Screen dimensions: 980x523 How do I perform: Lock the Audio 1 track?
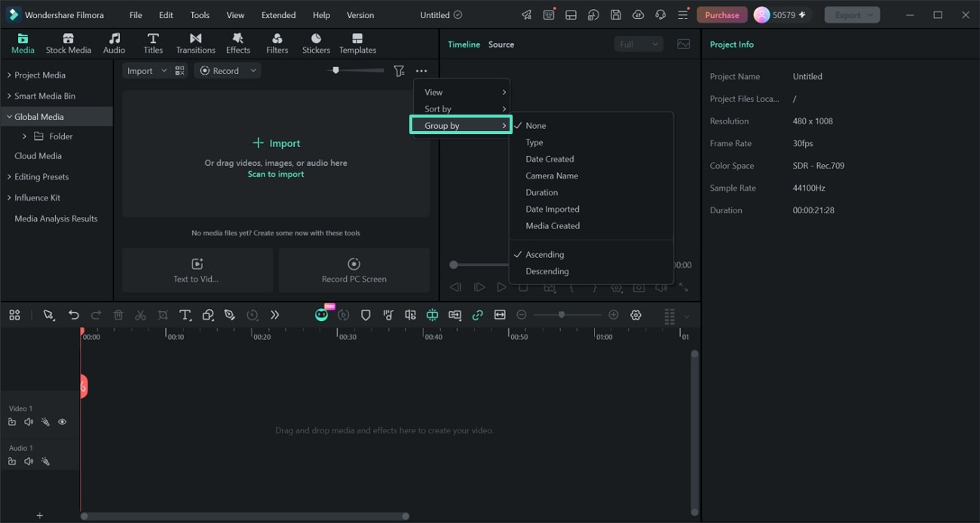pyautogui.click(x=12, y=461)
